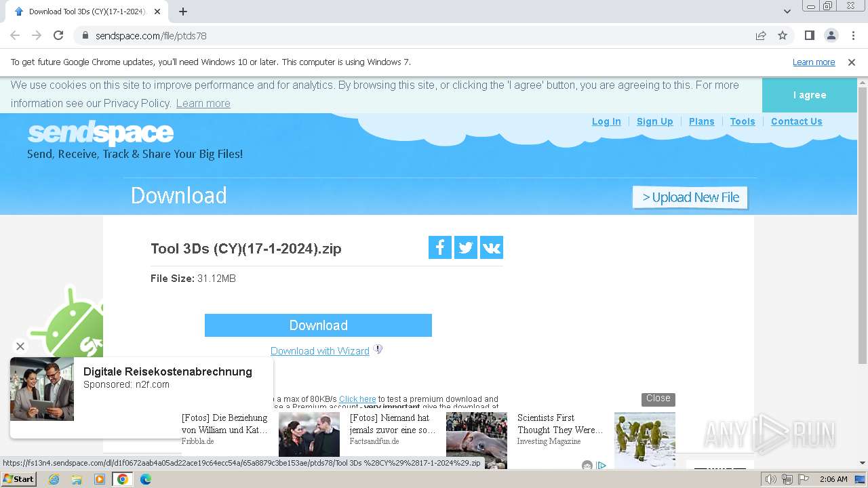Click the Wizard info exclamation icon
868x488 pixels.
pos(378,349)
